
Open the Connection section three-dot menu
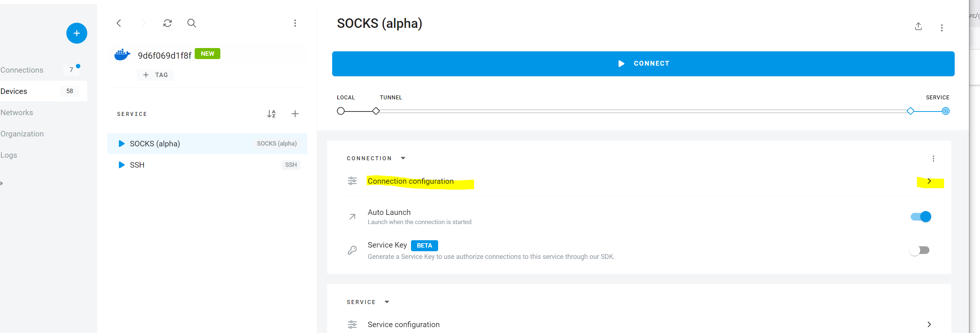(933, 159)
